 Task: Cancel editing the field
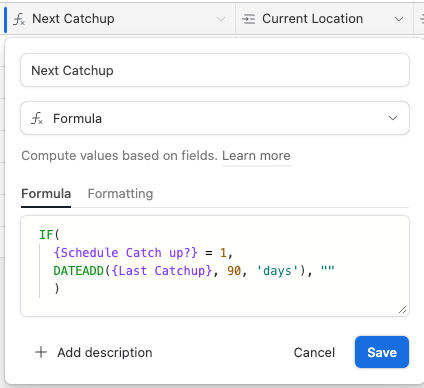tap(314, 352)
